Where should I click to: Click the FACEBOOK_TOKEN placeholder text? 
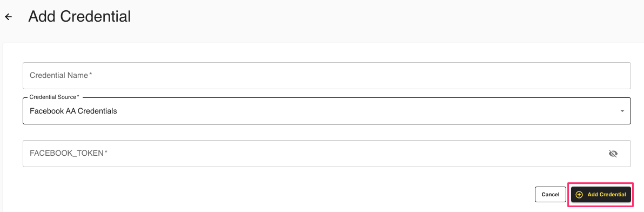pyautogui.click(x=69, y=153)
